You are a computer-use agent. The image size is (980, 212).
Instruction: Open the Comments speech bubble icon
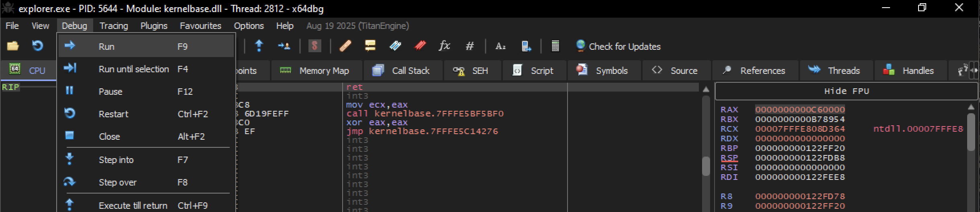pyautogui.click(x=370, y=46)
